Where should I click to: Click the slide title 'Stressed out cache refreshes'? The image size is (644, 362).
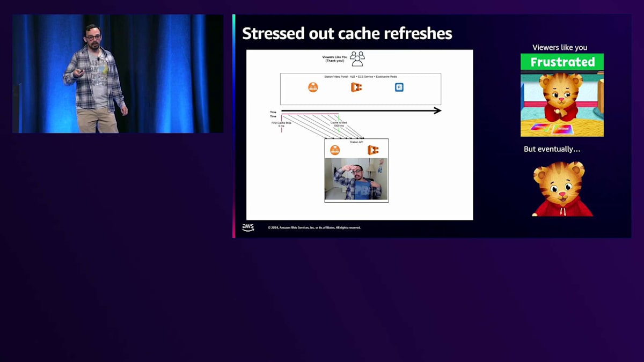347,33
